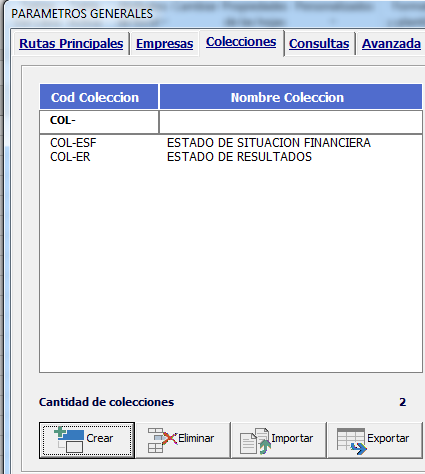
Task: Click the Importar button label
Action: click(292, 438)
